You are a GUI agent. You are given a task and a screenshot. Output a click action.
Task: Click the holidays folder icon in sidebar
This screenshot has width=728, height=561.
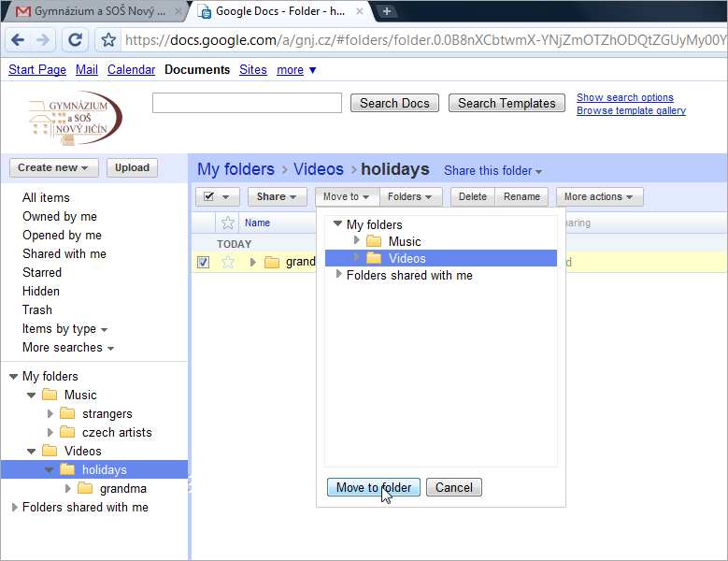tap(67, 469)
